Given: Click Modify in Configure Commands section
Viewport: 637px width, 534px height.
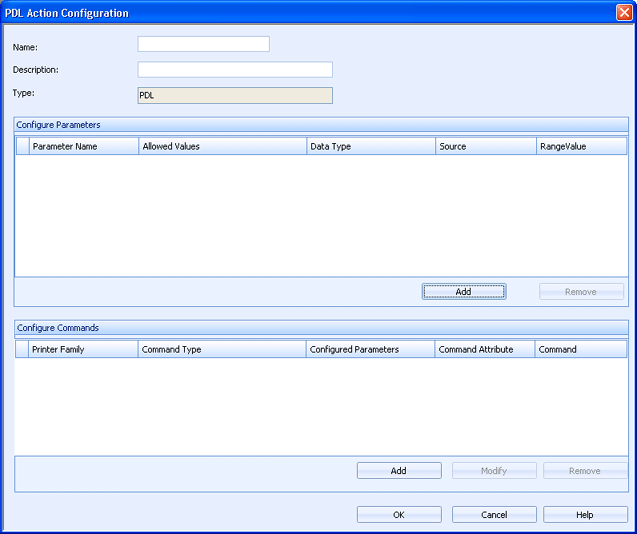Looking at the screenshot, I should tap(494, 471).
